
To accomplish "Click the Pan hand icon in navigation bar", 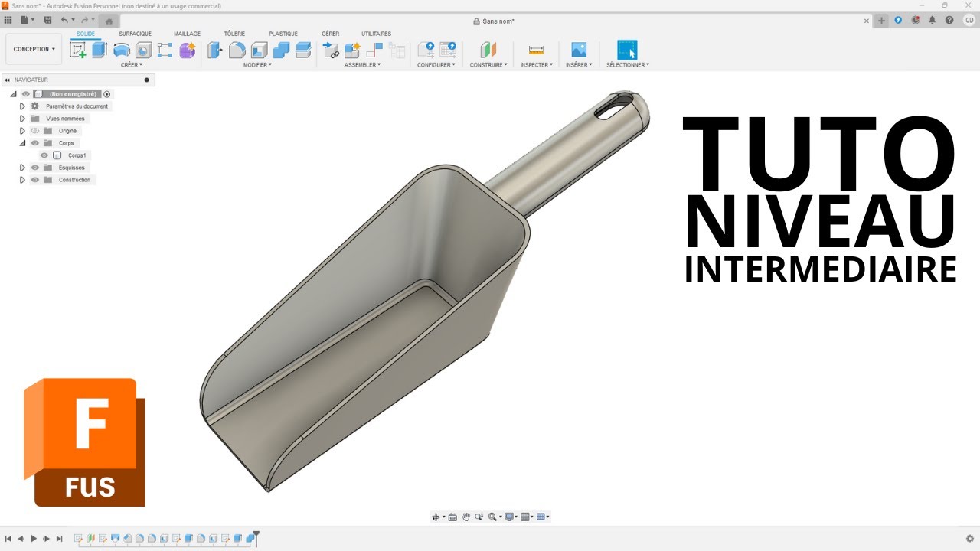I will point(465,517).
